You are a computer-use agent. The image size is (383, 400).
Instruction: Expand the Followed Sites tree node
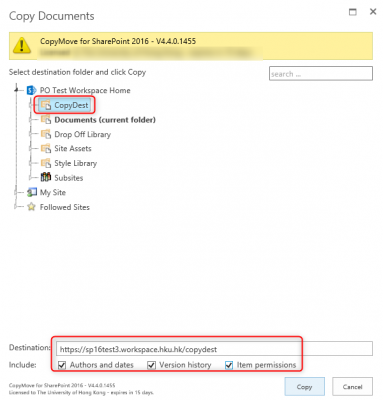[16, 207]
